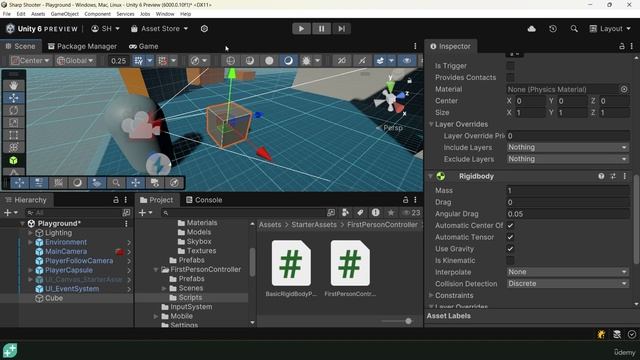The height and width of the screenshot is (360, 640).
Task: Select PlayerCapsule in the Hierarchy
Action: (x=69, y=270)
